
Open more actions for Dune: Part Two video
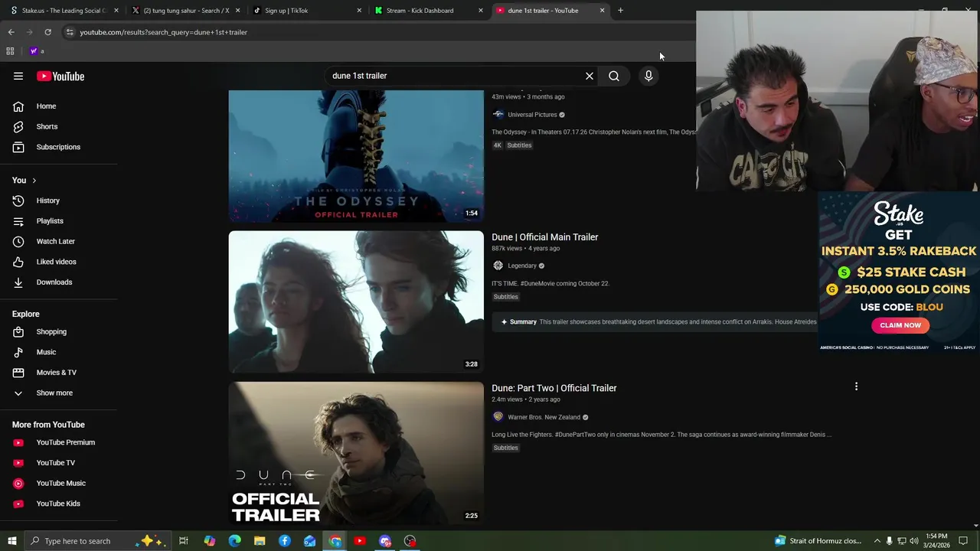coord(856,386)
